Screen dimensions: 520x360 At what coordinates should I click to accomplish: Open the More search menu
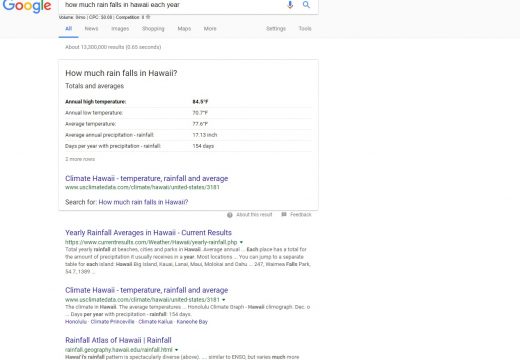[210, 29]
